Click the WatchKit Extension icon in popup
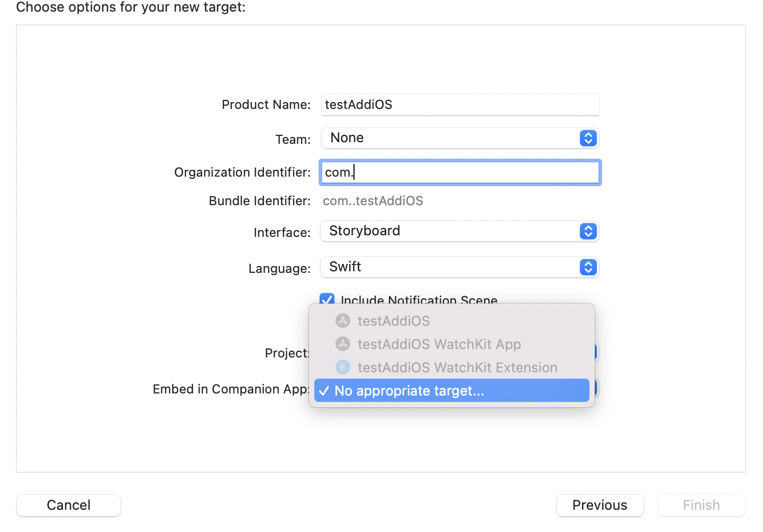Screen dimensions: 763x532 (x=343, y=367)
